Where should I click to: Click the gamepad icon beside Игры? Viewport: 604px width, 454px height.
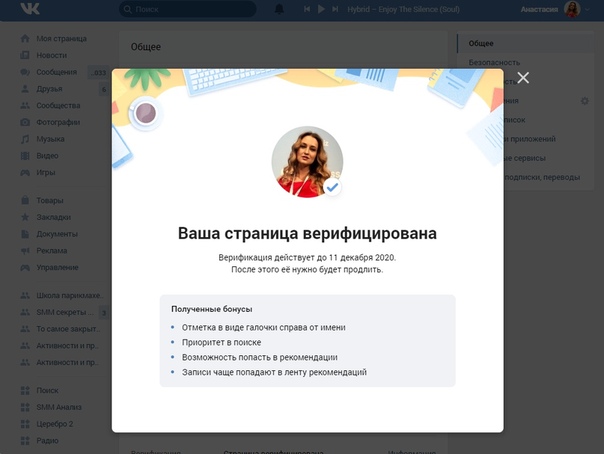coord(25,173)
